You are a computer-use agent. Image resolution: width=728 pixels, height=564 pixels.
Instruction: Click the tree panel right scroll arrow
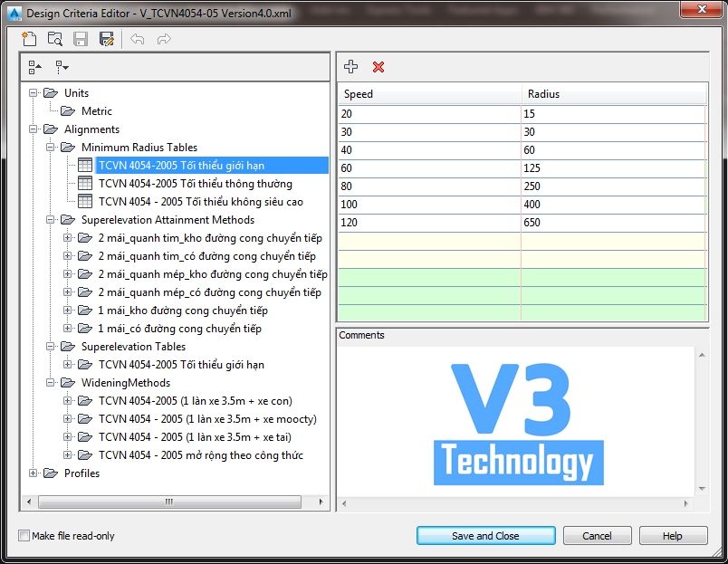[x=321, y=502]
